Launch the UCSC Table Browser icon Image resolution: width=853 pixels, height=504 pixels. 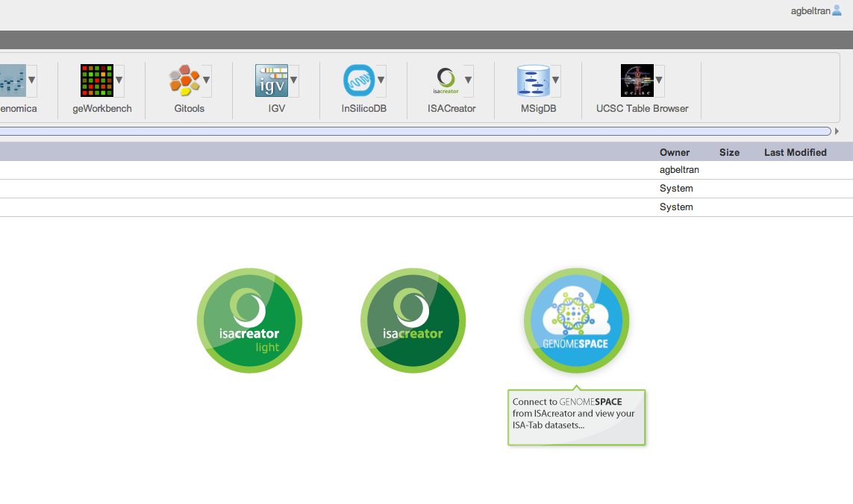[x=637, y=81]
